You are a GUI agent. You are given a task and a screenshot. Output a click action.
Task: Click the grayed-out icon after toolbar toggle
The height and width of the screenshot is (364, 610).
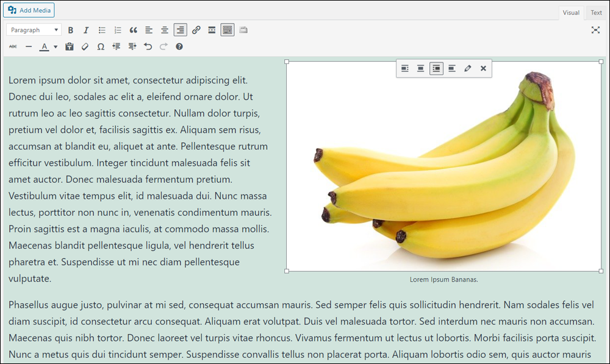[x=243, y=30]
